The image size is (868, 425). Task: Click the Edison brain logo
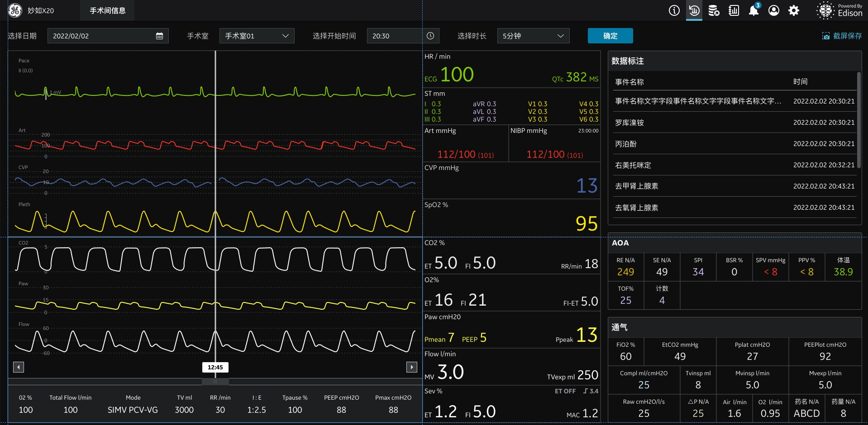[825, 10]
